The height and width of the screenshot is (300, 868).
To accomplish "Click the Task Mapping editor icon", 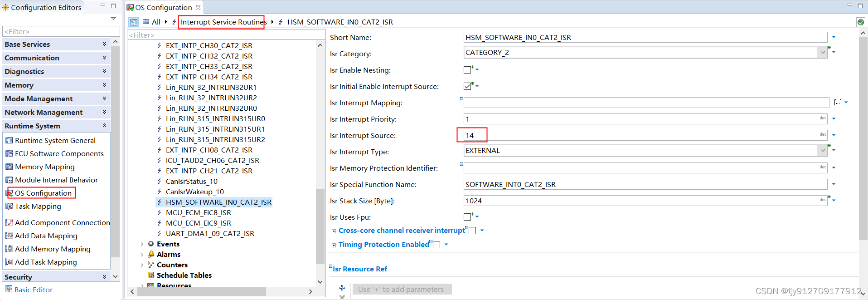I will pyautogui.click(x=9, y=207).
